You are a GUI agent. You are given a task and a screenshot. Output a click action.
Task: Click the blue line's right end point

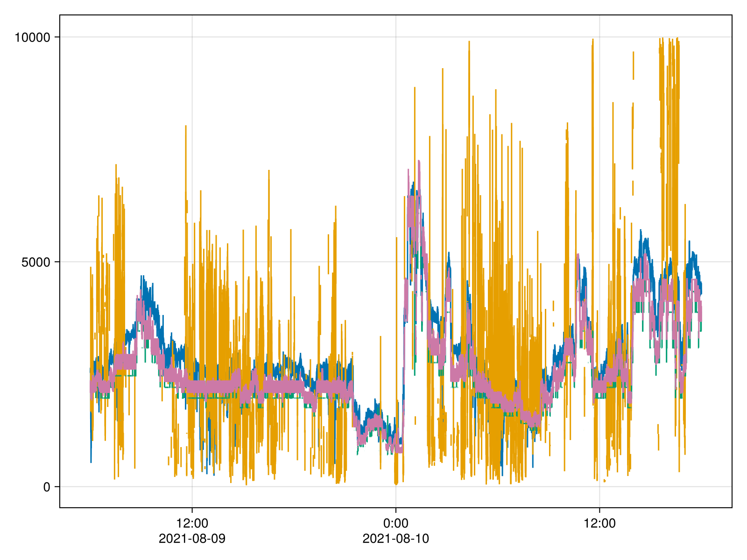(701, 292)
